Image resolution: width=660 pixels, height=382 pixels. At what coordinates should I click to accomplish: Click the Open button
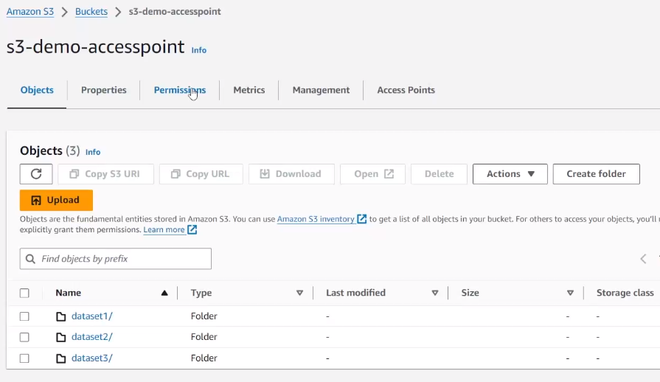click(x=373, y=174)
